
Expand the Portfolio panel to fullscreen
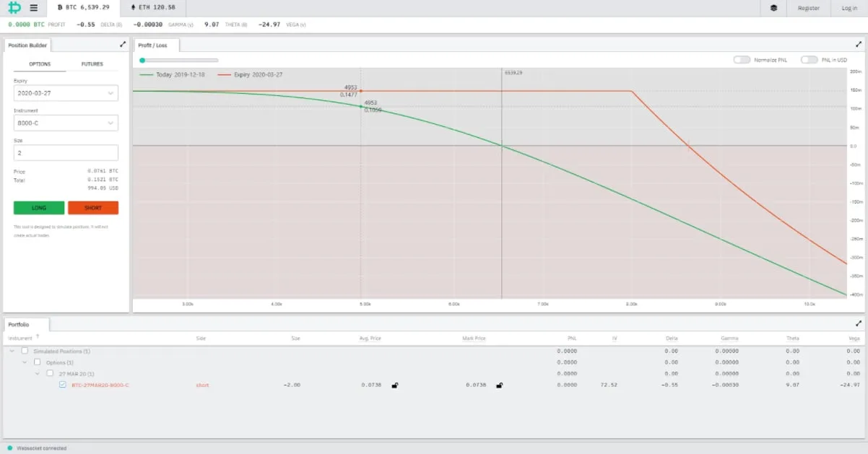(x=859, y=324)
